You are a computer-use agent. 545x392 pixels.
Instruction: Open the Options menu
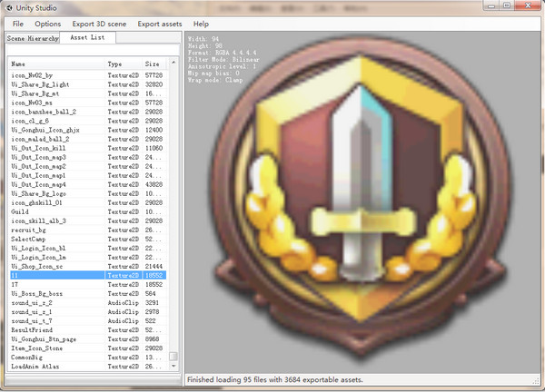pyautogui.click(x=47, y=24)
